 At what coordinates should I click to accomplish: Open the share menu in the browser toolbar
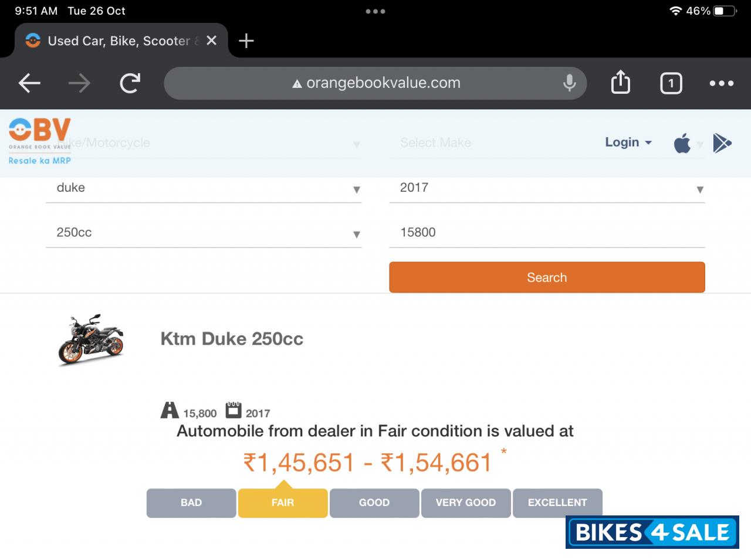click(620, 83)
